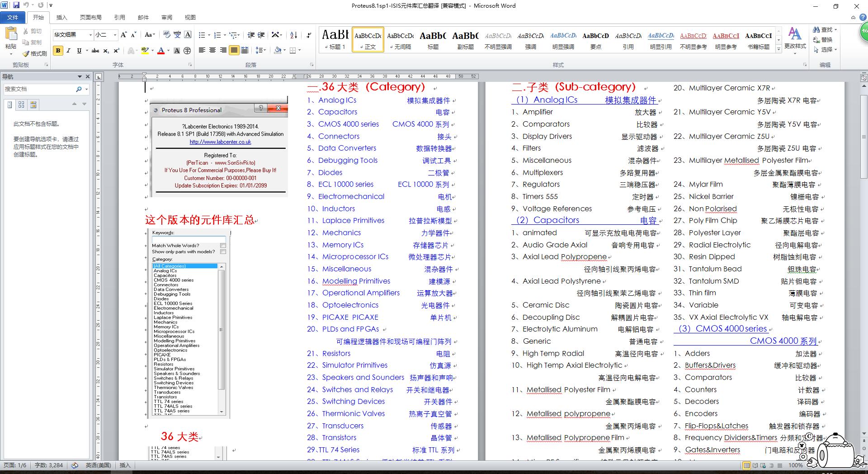Screen dimensions: 868x474
Task: Toggle Bold formatting
Action: [58, 51]
